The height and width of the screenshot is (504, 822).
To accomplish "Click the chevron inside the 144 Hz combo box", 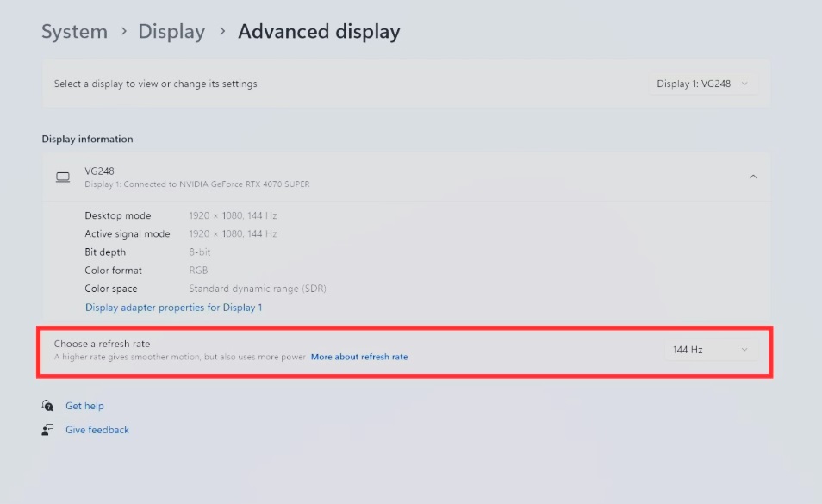I will 745,351.
